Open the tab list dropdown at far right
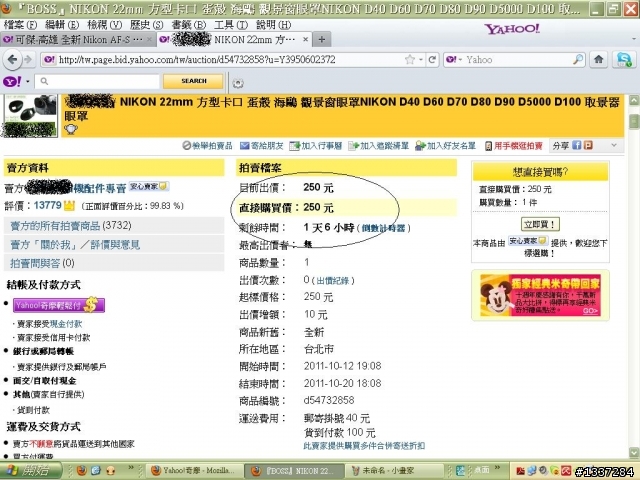The height and width of the screenshot is (480, 640). tap(633, 40)
